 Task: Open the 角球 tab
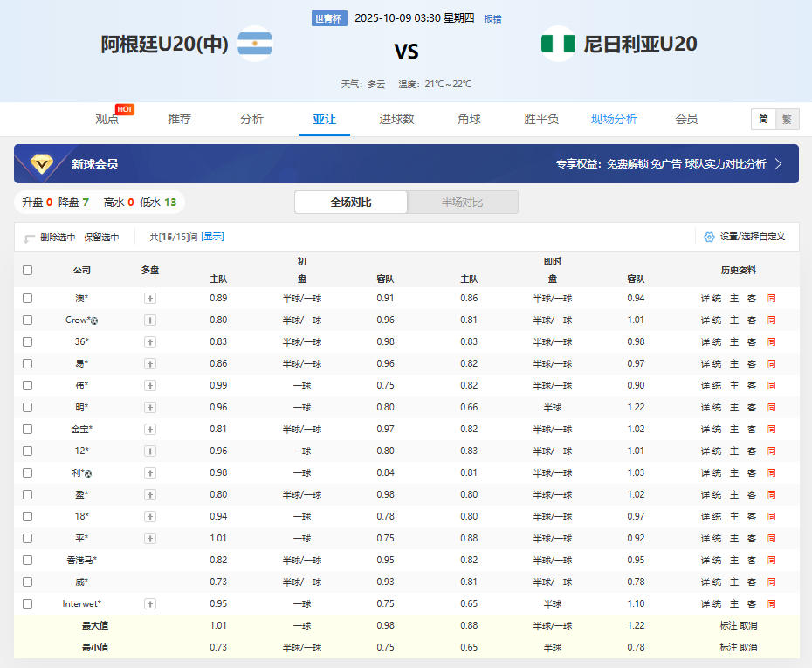click(x=469, y=119)
